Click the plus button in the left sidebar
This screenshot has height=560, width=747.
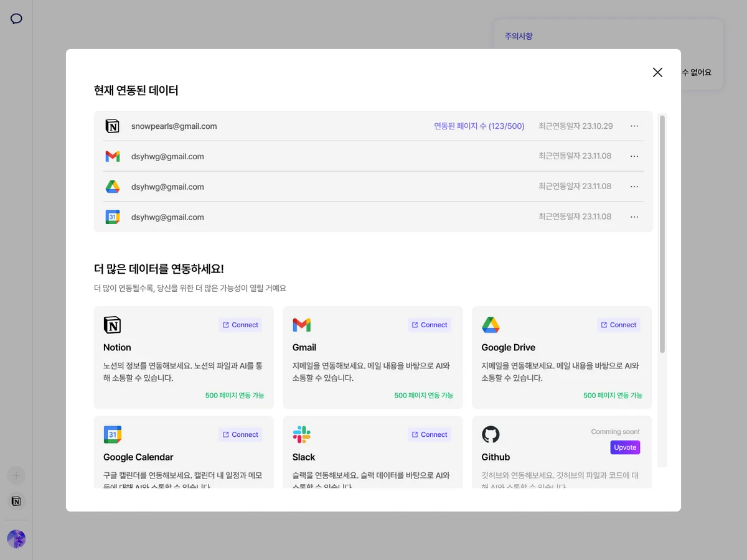click(x=17, y=476)
